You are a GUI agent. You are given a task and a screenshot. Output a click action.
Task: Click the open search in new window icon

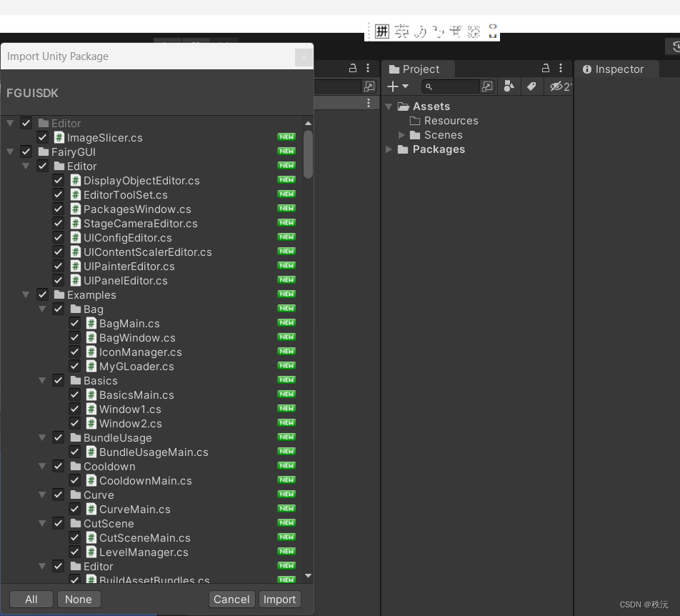click(488, 86)
